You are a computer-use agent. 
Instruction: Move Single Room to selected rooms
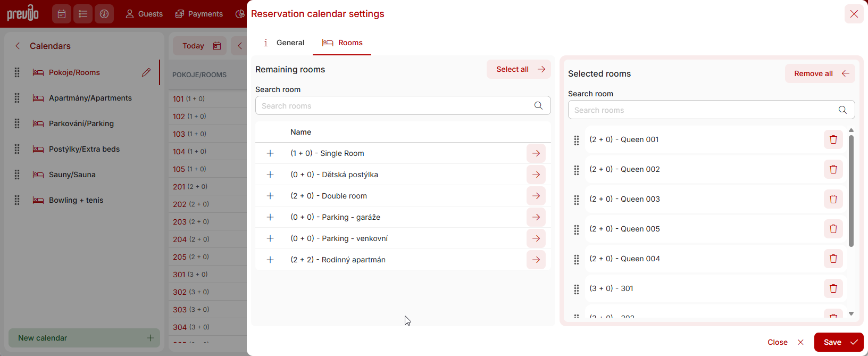click(536, 153)
